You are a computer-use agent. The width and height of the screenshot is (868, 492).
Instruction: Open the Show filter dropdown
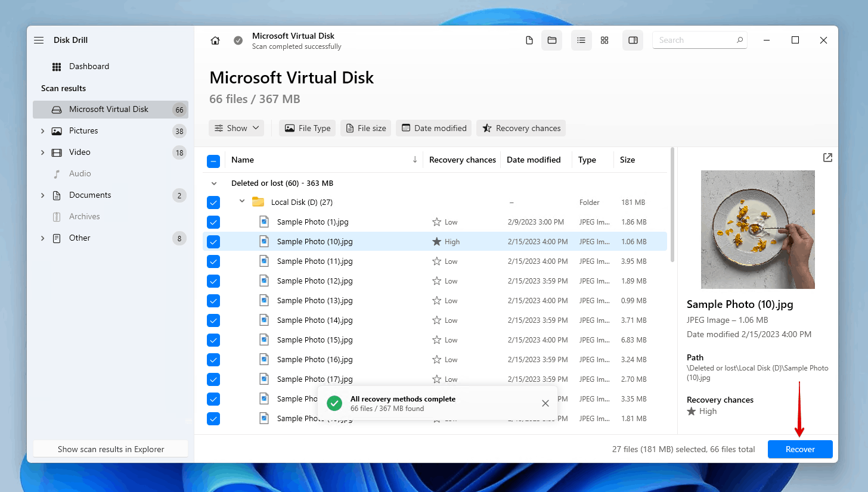point(237,128)
